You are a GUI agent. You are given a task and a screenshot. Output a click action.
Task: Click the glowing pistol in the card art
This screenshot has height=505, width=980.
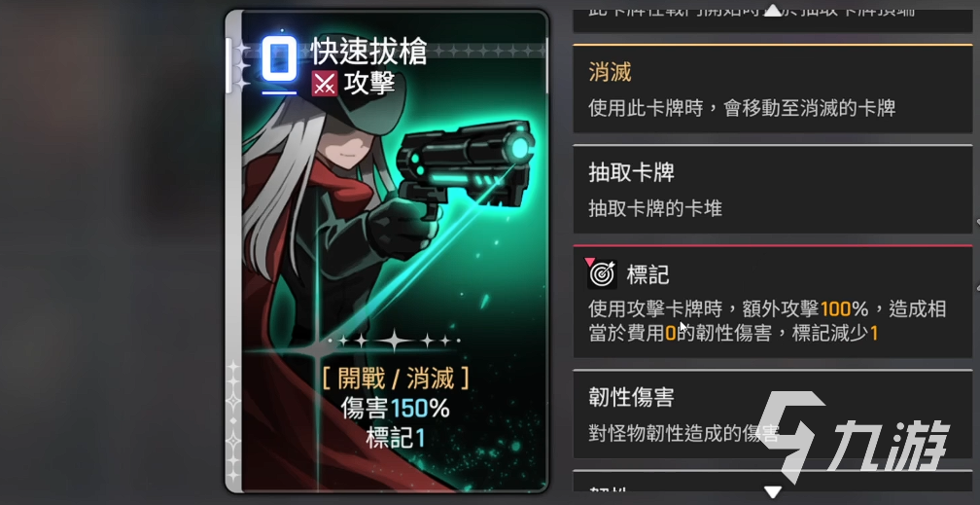(466, 165)
